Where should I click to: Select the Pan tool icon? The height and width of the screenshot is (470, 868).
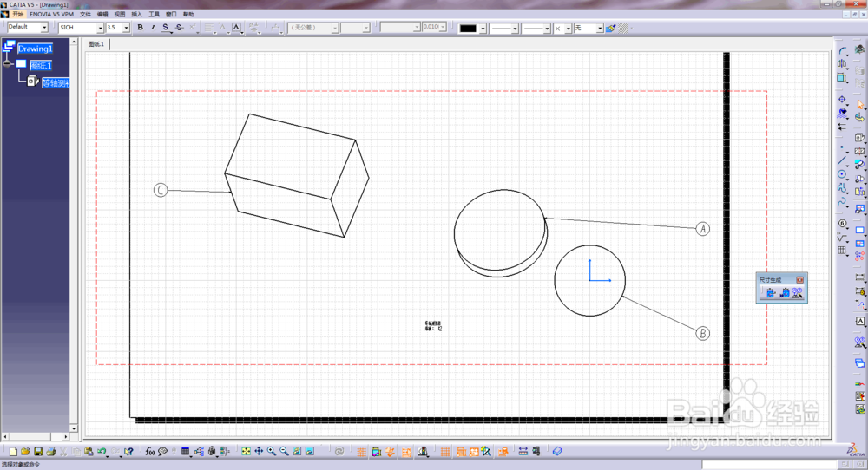click(259, 452)
